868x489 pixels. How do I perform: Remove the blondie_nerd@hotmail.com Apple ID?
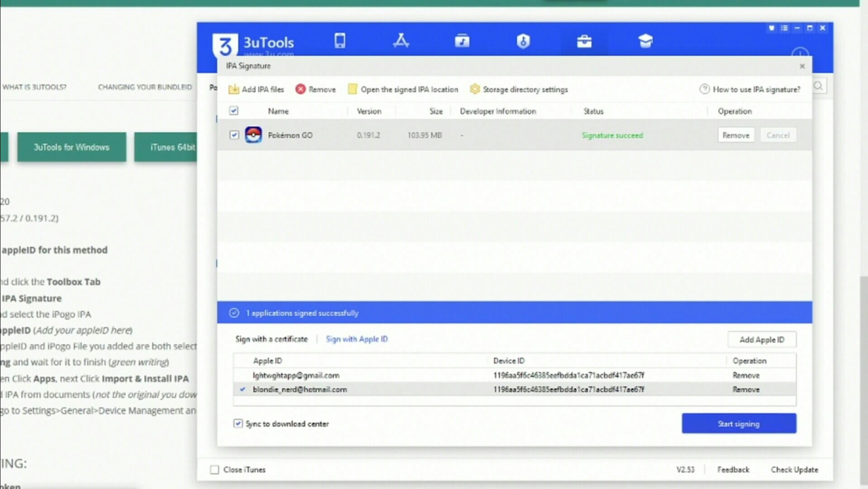click(746, 389)
